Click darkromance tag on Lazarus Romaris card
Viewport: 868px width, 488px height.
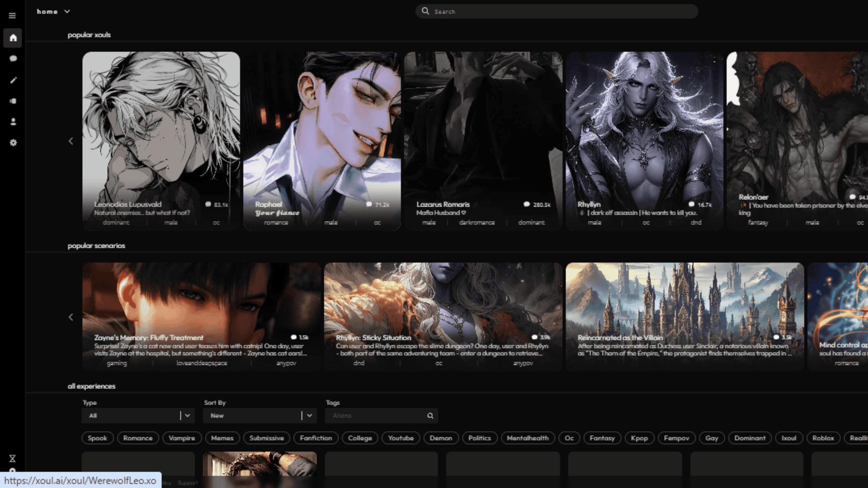pos(477,223)
